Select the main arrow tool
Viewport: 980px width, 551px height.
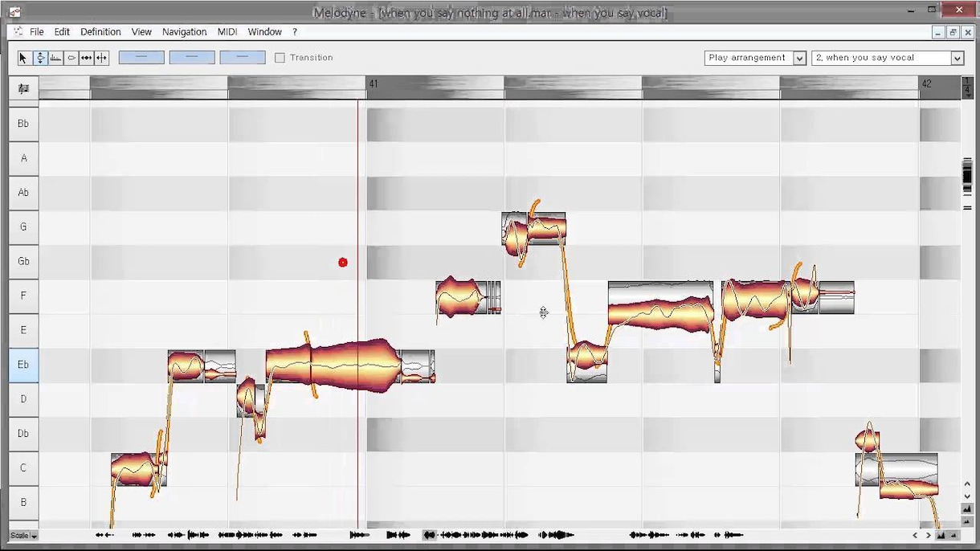[23, 58]
